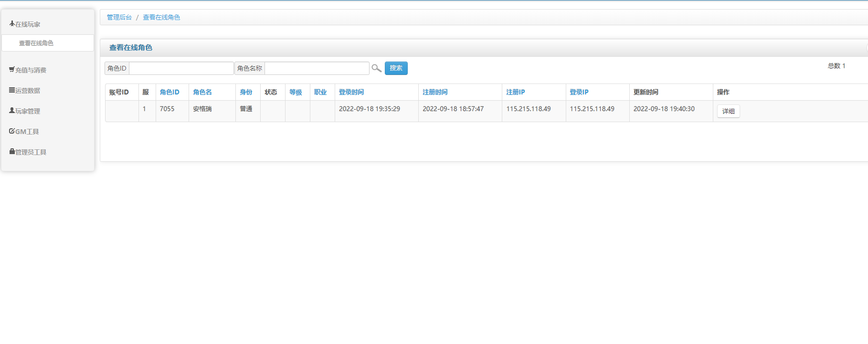Focus the 角色名称 input field
The height and width of the screenshot is (344, 868).
(317, 68)
